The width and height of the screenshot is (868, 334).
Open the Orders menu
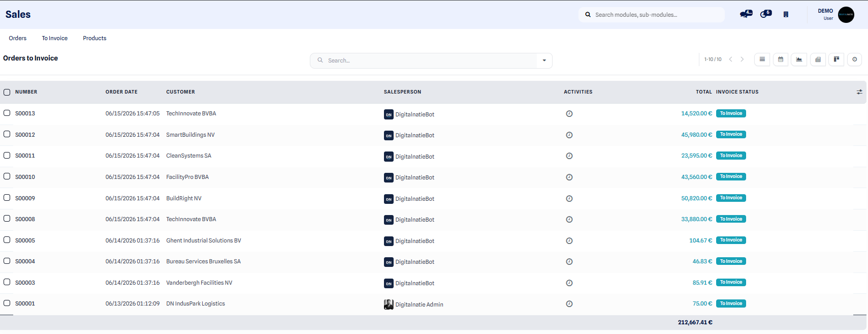[18, 38]
